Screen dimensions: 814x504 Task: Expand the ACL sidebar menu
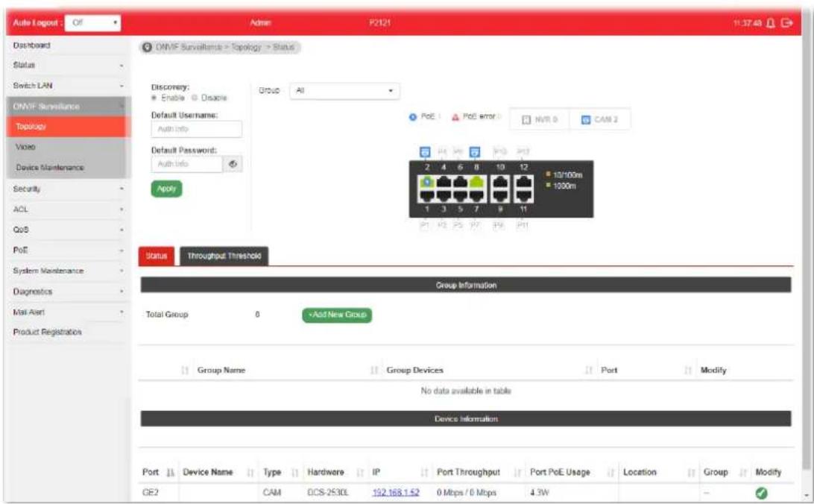click(68, 210)
